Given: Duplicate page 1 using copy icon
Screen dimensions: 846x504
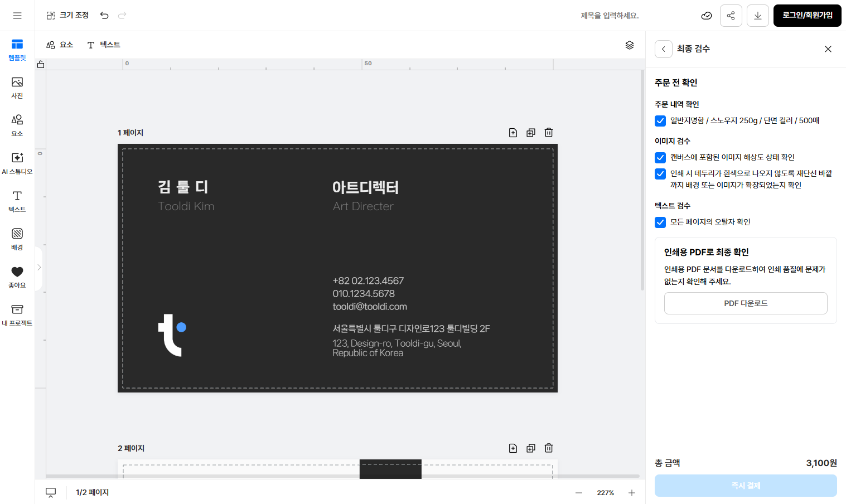Looking at the screenshot, I should [x=530, y=133].
